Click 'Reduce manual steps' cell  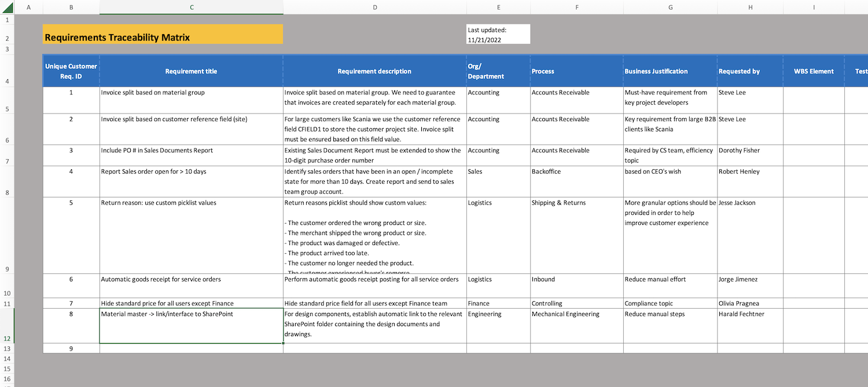[670, 326]
